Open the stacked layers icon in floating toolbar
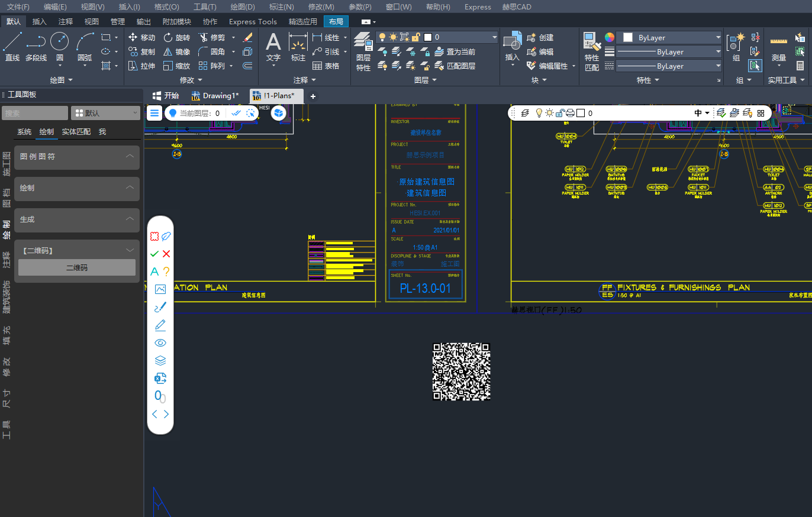 (x=160, y=360)
